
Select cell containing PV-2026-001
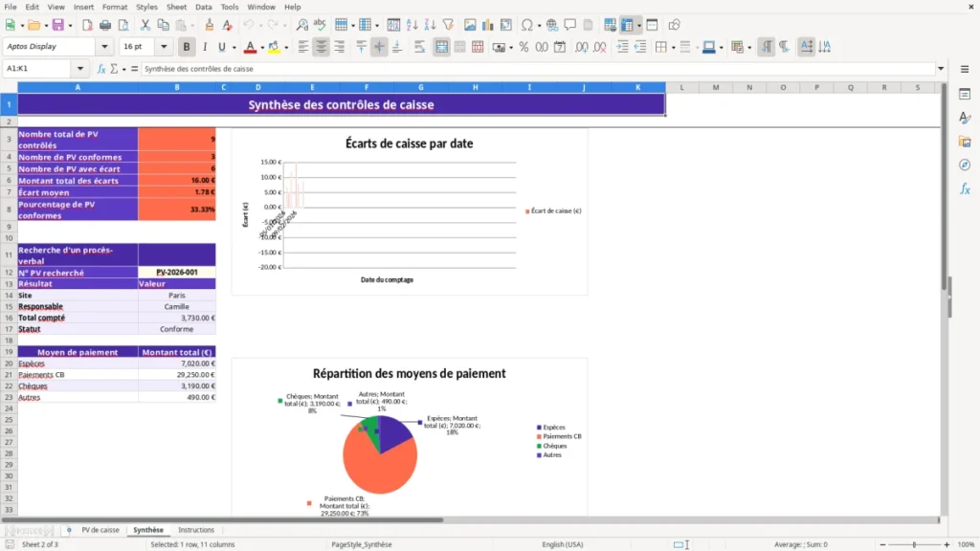177,273
